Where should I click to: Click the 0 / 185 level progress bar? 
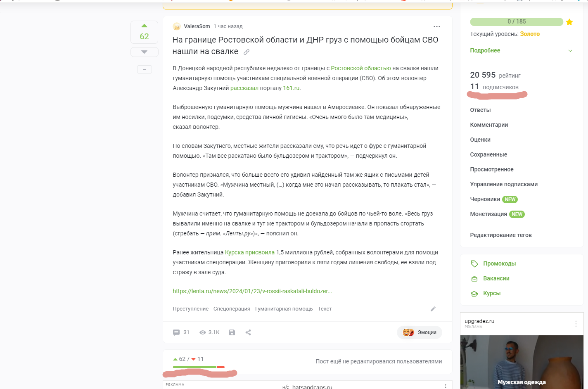click(x=517, y=21)
